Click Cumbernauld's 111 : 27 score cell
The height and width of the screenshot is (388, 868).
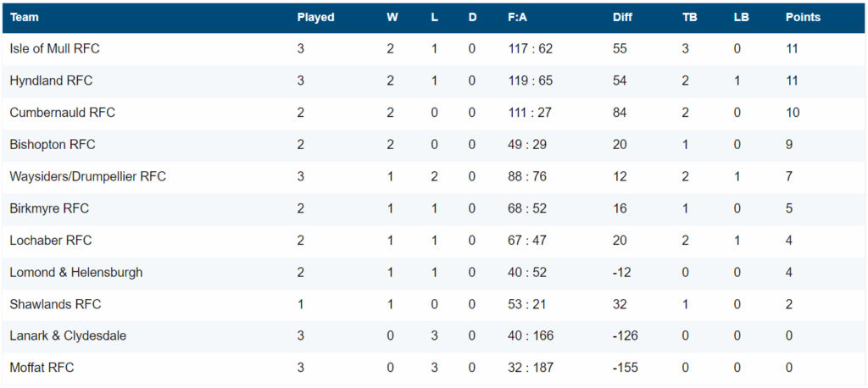pyautogui.click(x=530, y=113)
